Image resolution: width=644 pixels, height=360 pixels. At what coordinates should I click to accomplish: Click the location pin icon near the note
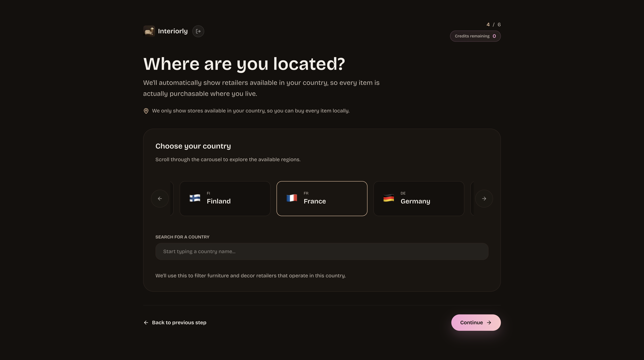point(146,111)
